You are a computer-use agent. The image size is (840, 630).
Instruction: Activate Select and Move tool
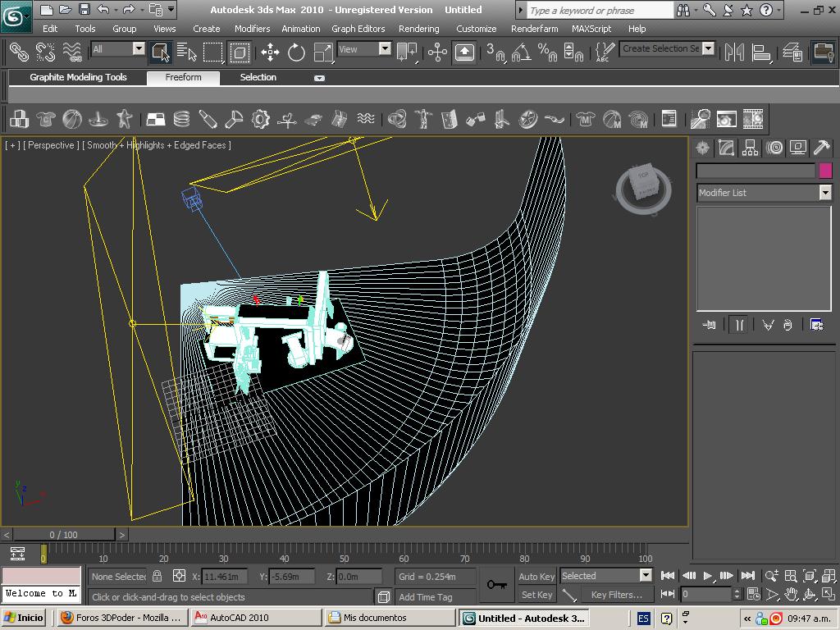pyautogui.click(x=270, y=52)
